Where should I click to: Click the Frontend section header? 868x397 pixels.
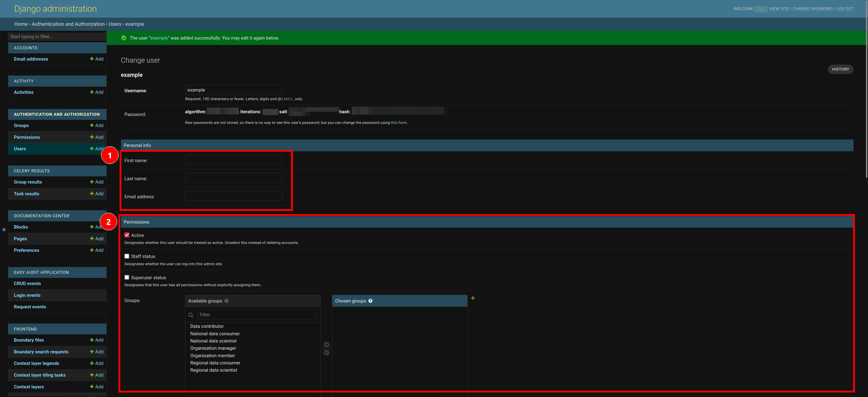point(57,329)
